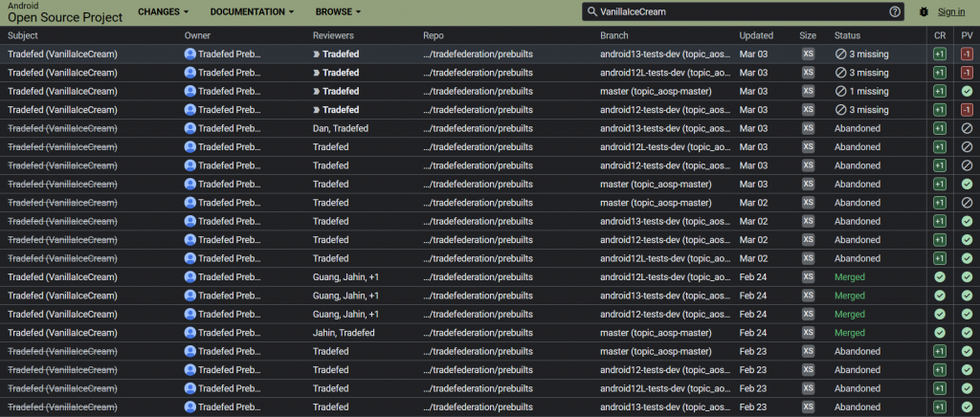Click the Status column header
Screen dimensions: 980x417
[847, 35]
